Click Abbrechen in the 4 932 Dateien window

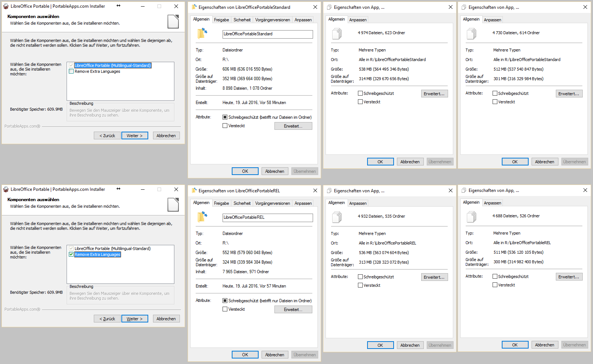[x=410, y=345]
